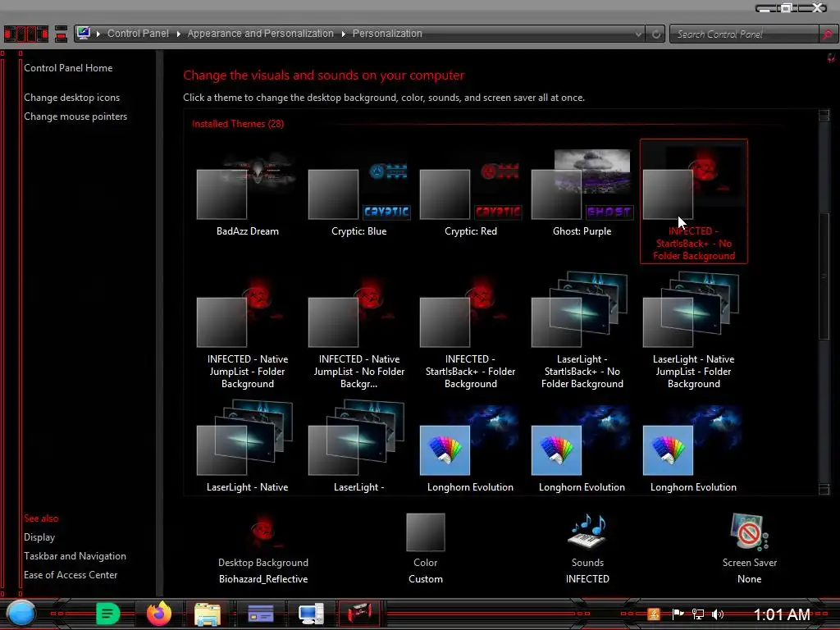Open the volume speaker tray icon
This screenshot has width=840, height=630.
[718, 614]
